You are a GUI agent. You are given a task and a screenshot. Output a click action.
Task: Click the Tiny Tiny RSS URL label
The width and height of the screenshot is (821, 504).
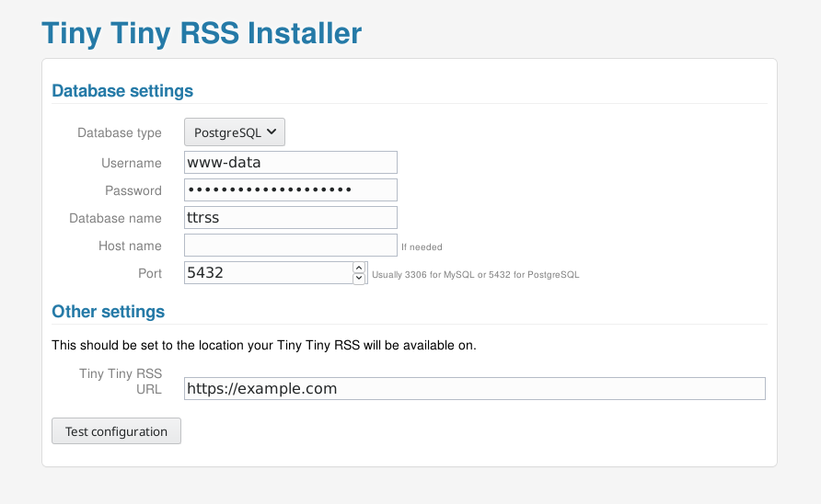click(121, 382)
